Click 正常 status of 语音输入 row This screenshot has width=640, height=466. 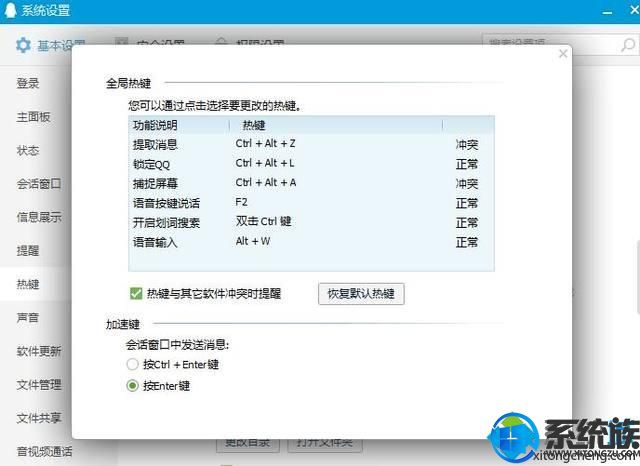click(467, 242)
